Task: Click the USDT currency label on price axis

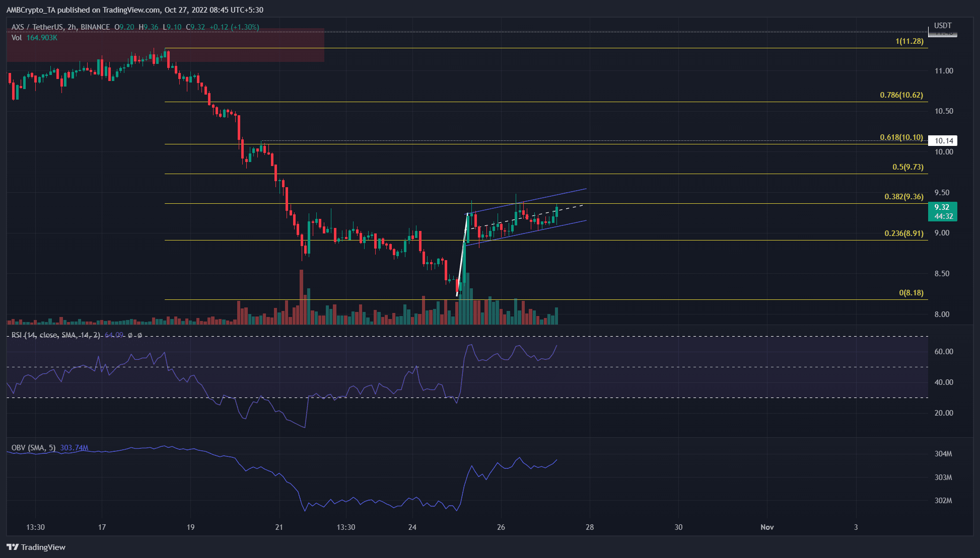Action: 943,26
